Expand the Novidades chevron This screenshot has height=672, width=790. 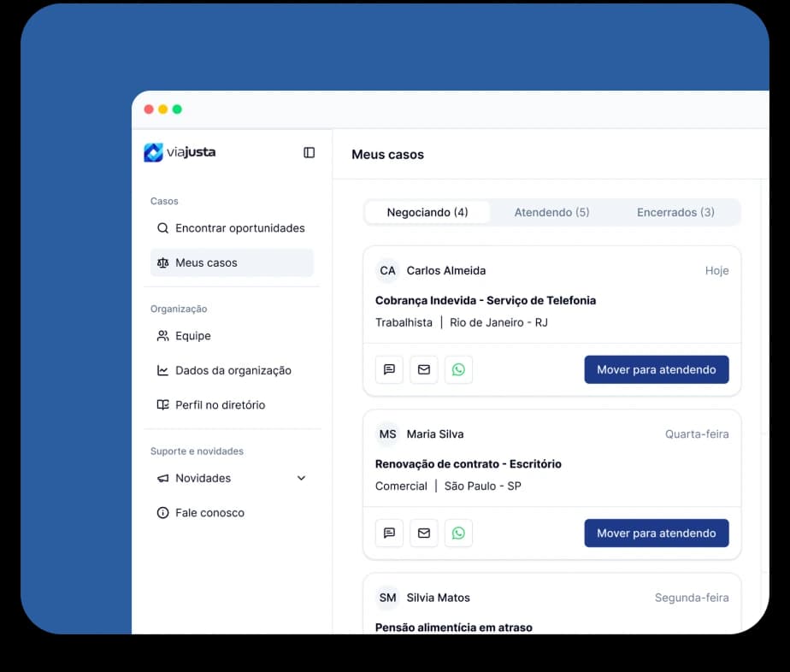[x=301, y=478]
